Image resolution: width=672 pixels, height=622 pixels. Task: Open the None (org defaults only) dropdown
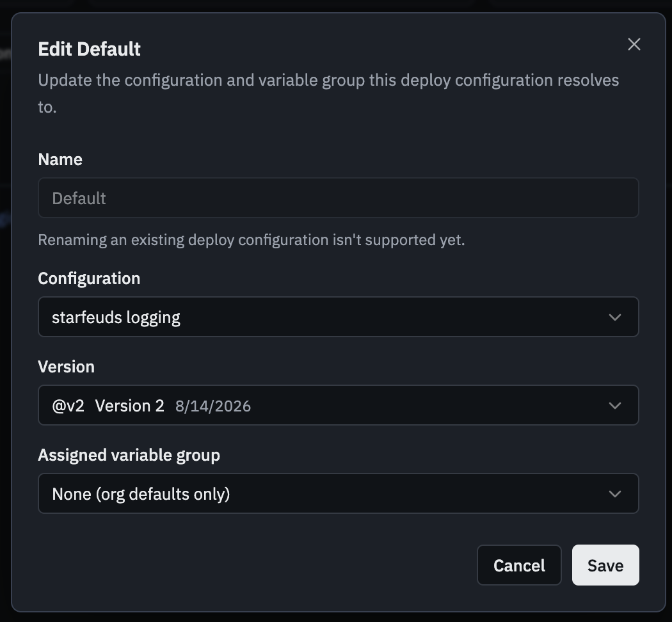pyautogui.click(x=338, y=493)
